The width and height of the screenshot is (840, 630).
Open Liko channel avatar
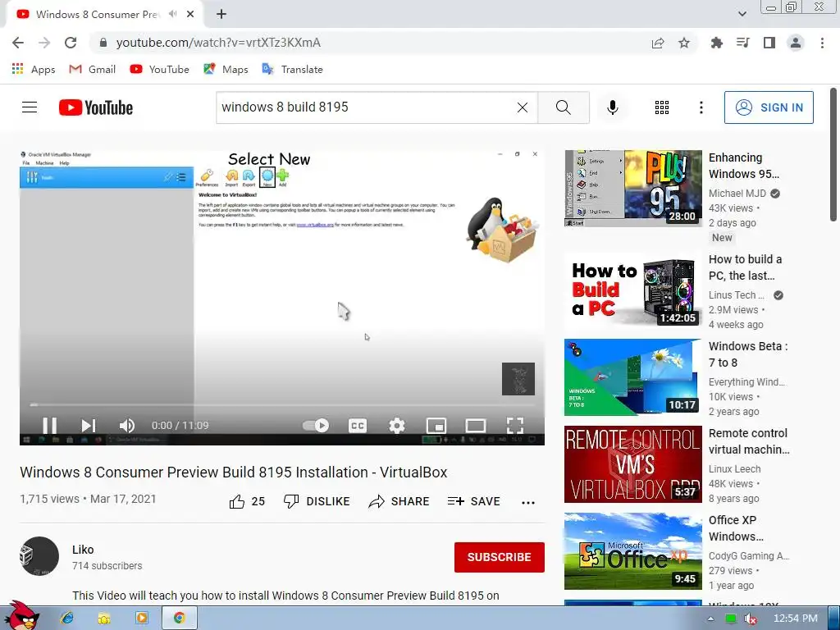39,556
